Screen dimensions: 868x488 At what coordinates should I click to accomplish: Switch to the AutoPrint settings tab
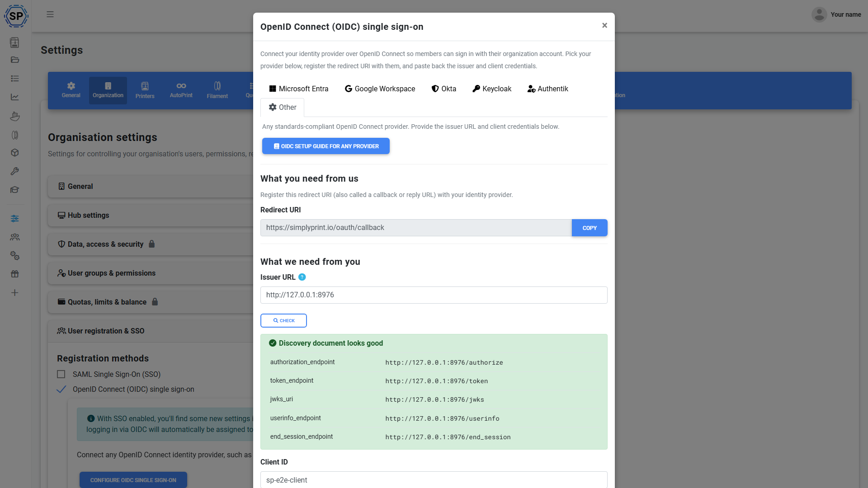[181, 90]
